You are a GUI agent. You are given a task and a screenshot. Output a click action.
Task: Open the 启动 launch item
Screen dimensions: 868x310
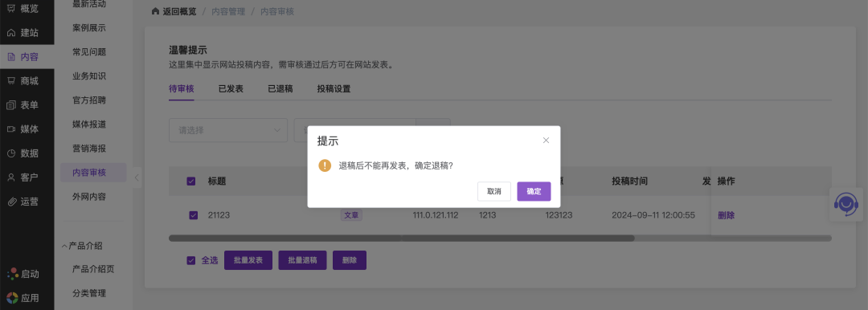click(x=23, y=274)
